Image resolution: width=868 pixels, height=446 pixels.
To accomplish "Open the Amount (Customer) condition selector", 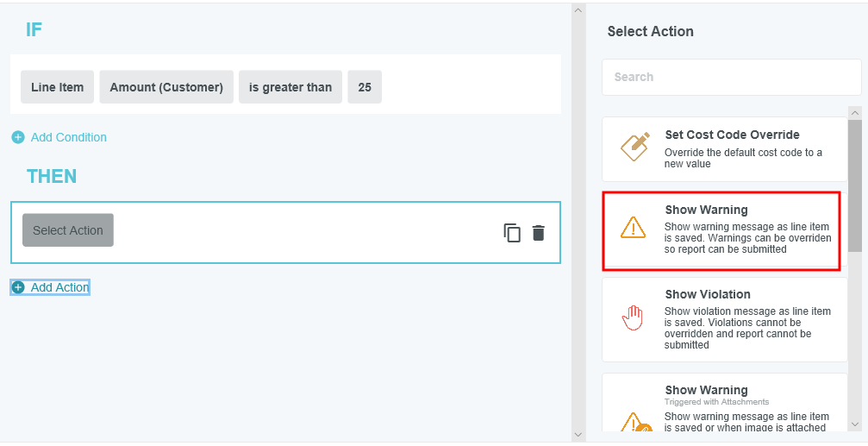I will (x=166, y=87).
